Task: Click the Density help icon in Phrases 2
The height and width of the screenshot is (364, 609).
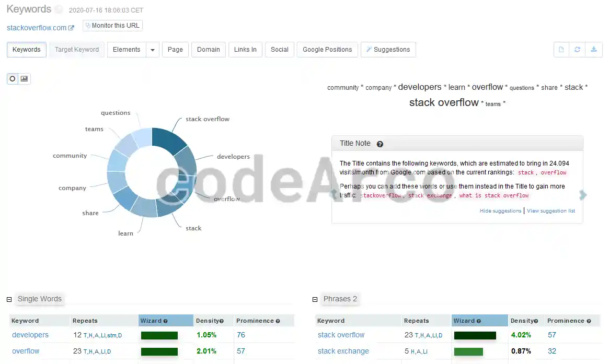Action: (x=536, y=321)
